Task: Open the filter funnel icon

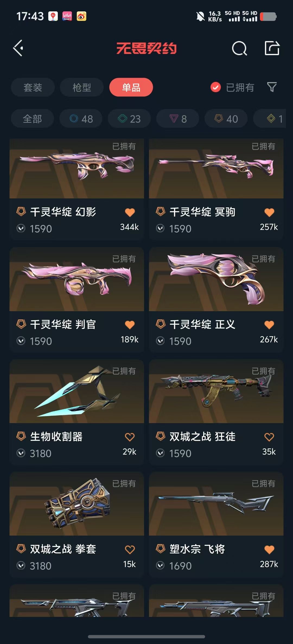Action: click(x=272, y=87)
